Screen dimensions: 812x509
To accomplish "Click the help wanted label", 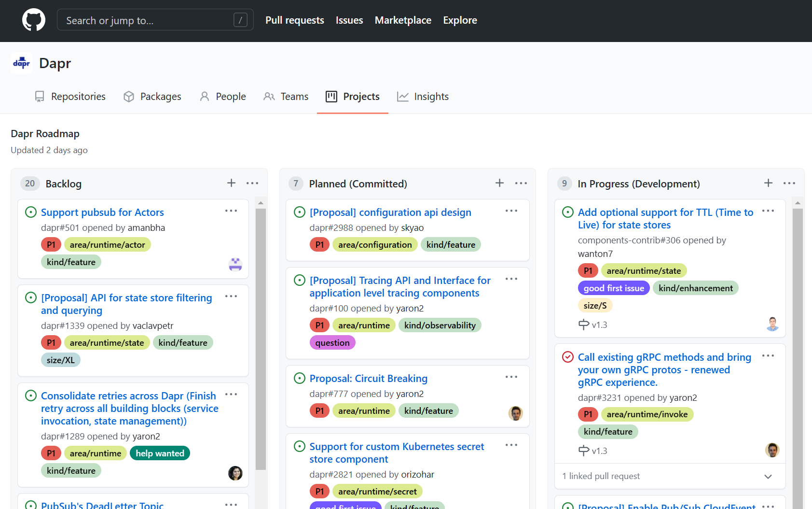I will 160,453.
